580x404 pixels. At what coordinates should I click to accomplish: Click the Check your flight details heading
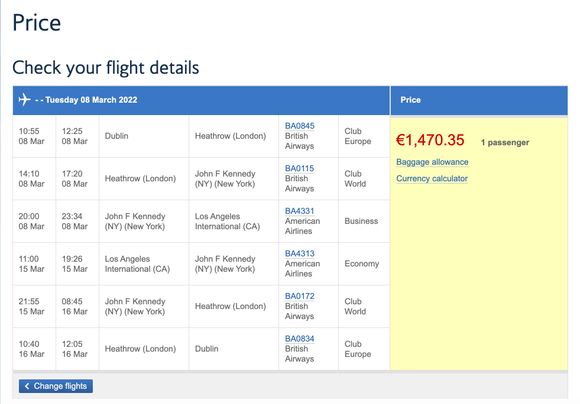tap(106, 68)
